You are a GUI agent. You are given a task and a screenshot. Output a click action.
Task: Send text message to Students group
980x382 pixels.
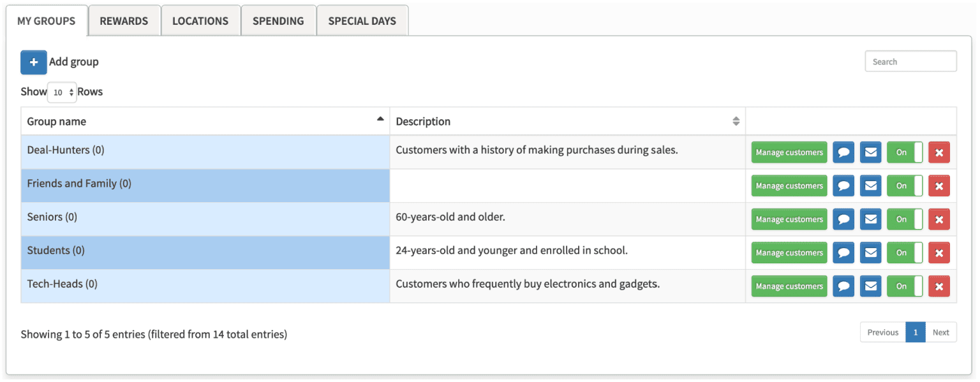coord(843,253)
